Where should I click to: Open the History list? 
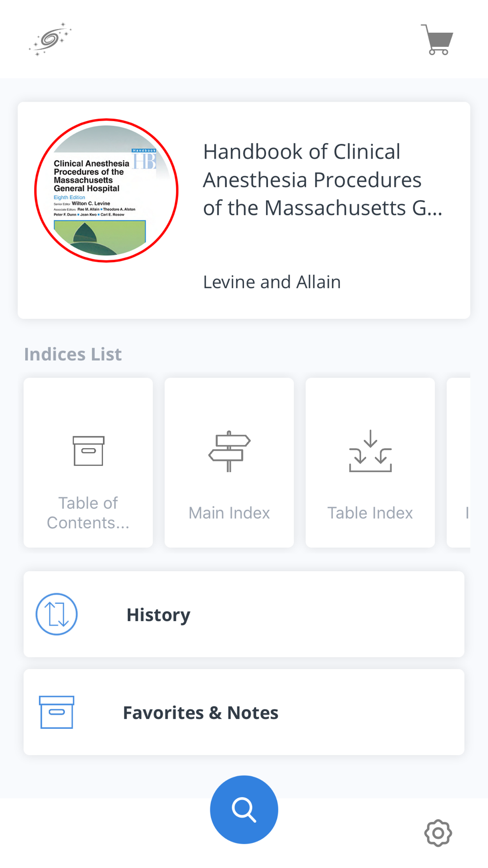point(244,614)
